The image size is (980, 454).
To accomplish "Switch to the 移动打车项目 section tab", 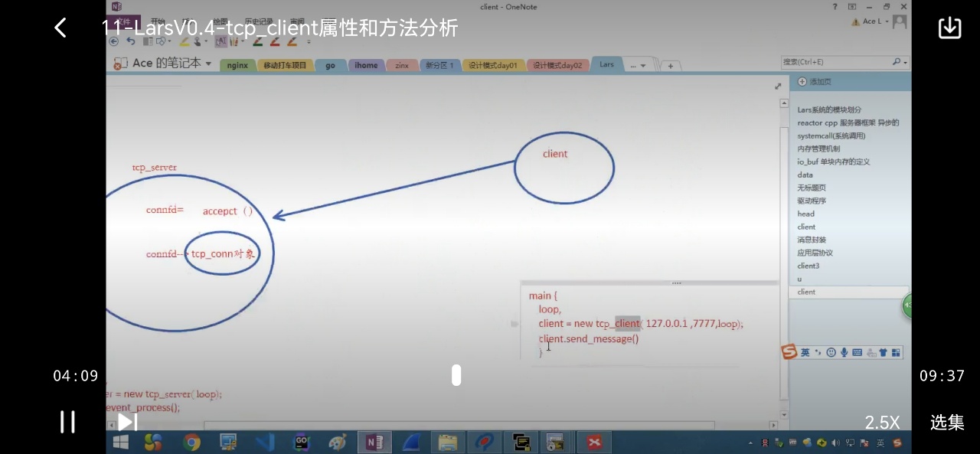I will point(285,66).
